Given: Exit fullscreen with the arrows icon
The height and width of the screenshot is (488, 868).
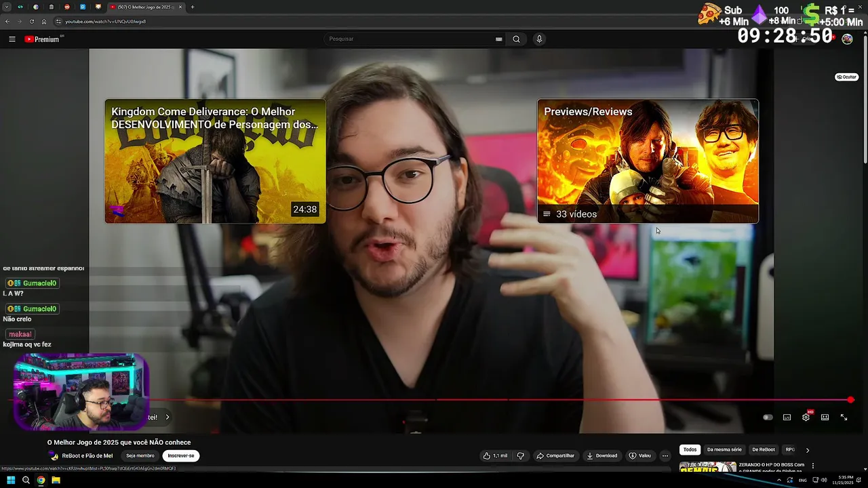Looking at the screenshot, I should (x=844, y=418).
